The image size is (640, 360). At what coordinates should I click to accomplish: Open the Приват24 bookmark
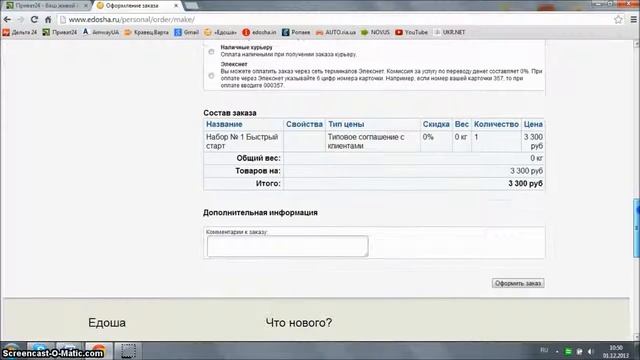pos(60,32)
